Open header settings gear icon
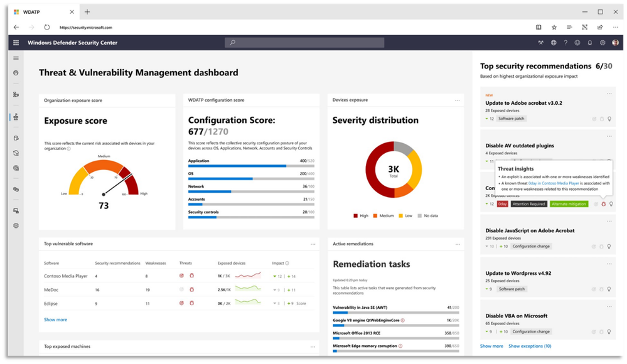This screenshot has height=364, width=627. [x=603, y=43]
